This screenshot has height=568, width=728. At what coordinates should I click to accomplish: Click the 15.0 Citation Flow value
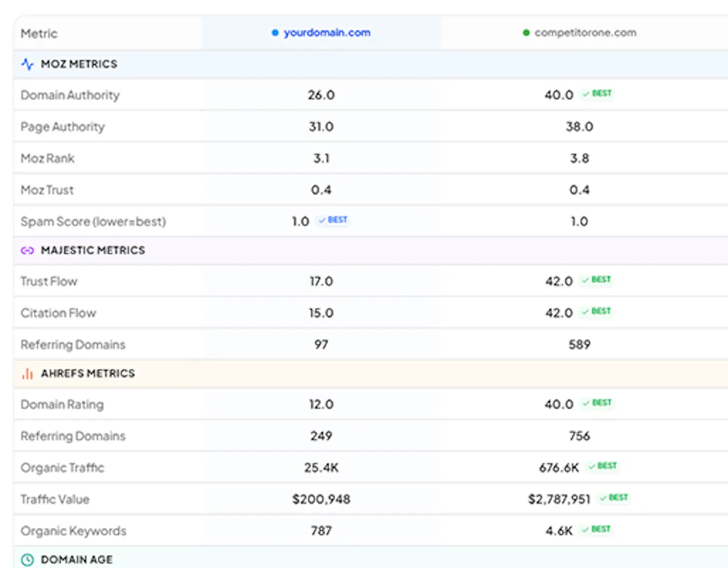[321, 313]
